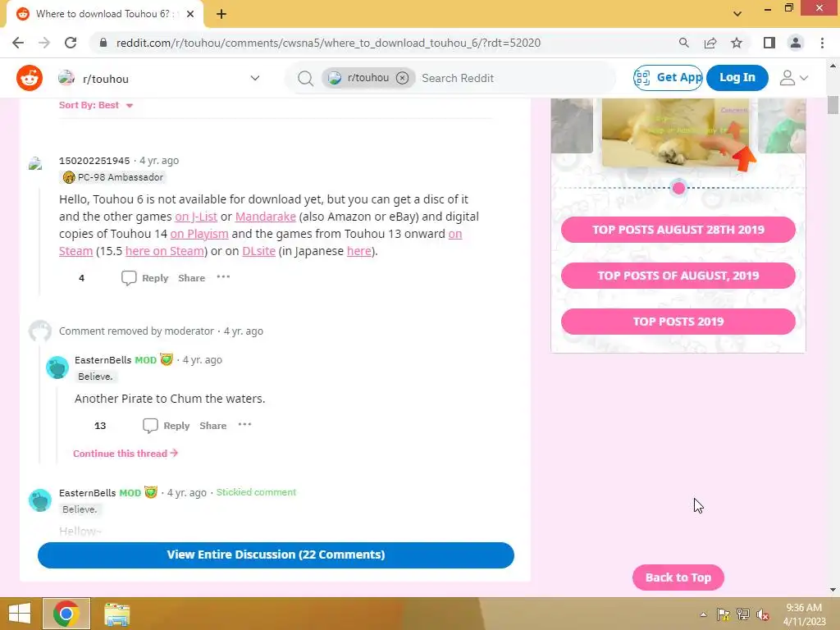840x630 pixels.
Task: Reply to Another Pirate comment
Action: (x=166, y=426)
